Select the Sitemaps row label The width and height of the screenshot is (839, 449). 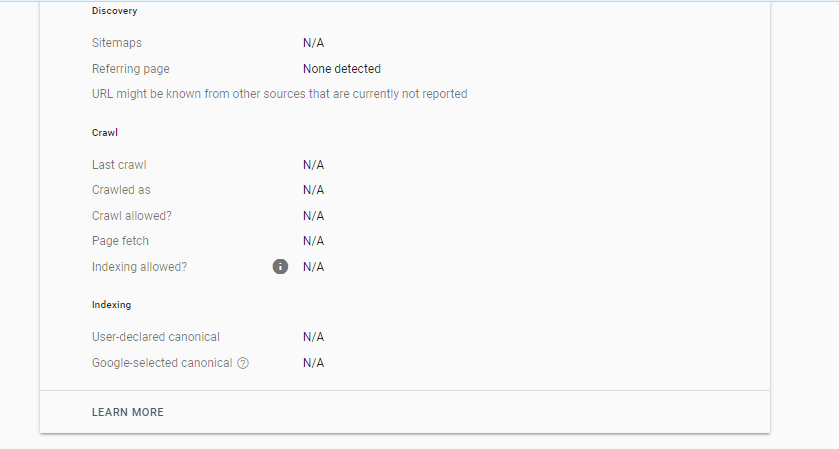117,43
